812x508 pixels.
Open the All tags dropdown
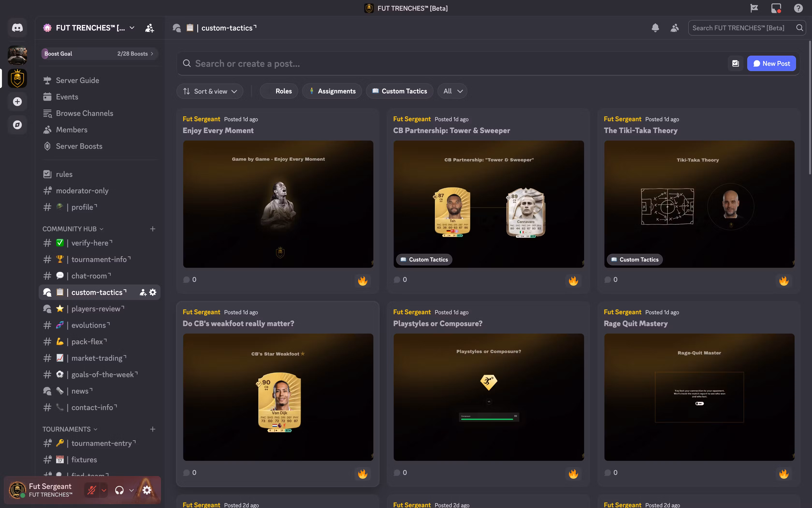pyautogui.click(x=452, y=91)
